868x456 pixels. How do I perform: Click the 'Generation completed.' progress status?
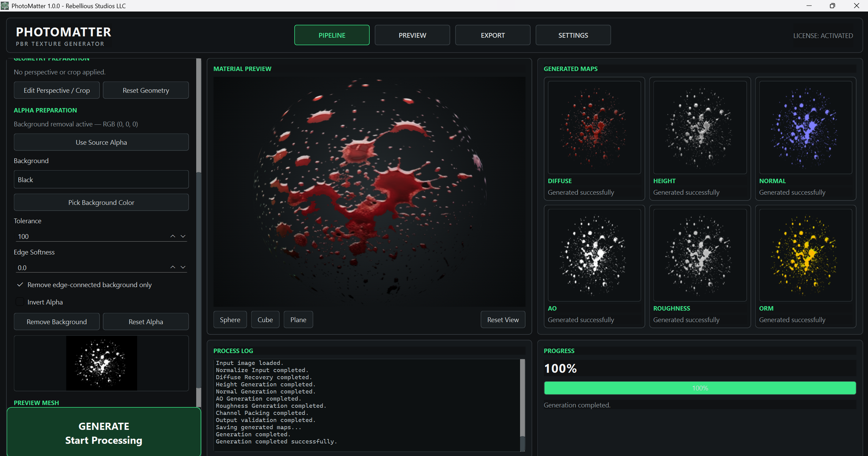[577, 405]
